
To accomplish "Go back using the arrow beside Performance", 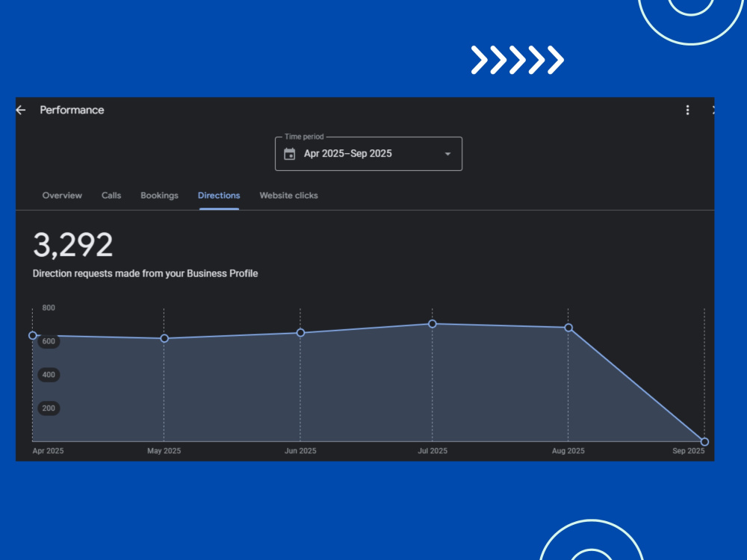I will (20, 111).
